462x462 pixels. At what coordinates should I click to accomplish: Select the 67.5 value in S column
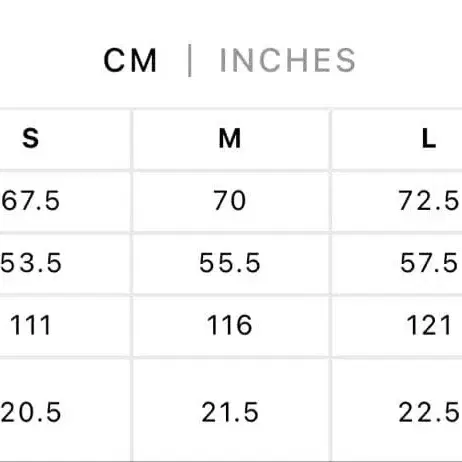click(31, 201)
